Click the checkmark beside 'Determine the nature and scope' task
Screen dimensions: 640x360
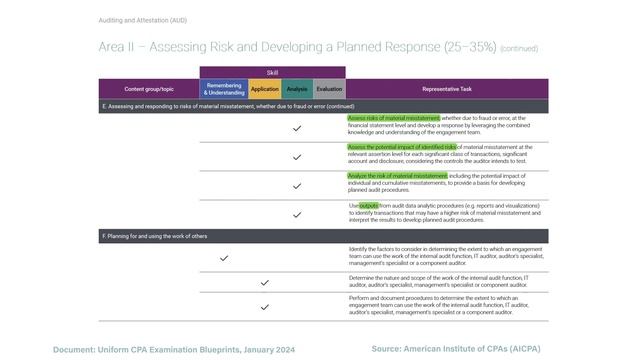pyautogui.click(x=264, y=282)
